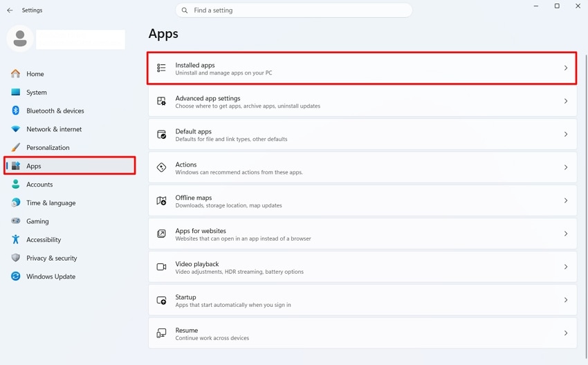Click the Bluetooth icon in sidebar

tap(15, 111)
